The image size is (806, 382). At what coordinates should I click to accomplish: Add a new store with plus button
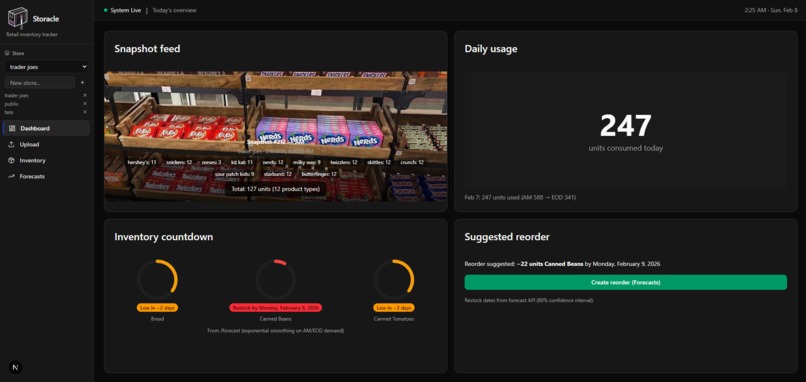82,82
